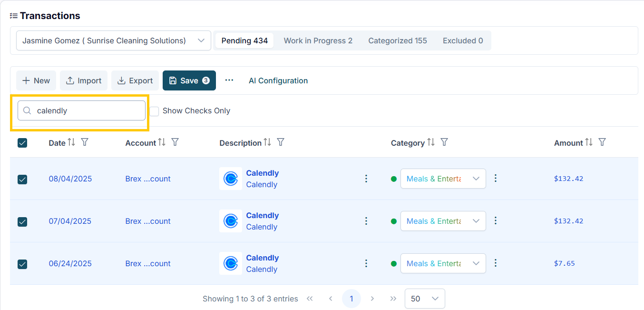Open category options menu for $7.65 row
The image size is (644, 310).
point(496,263)
